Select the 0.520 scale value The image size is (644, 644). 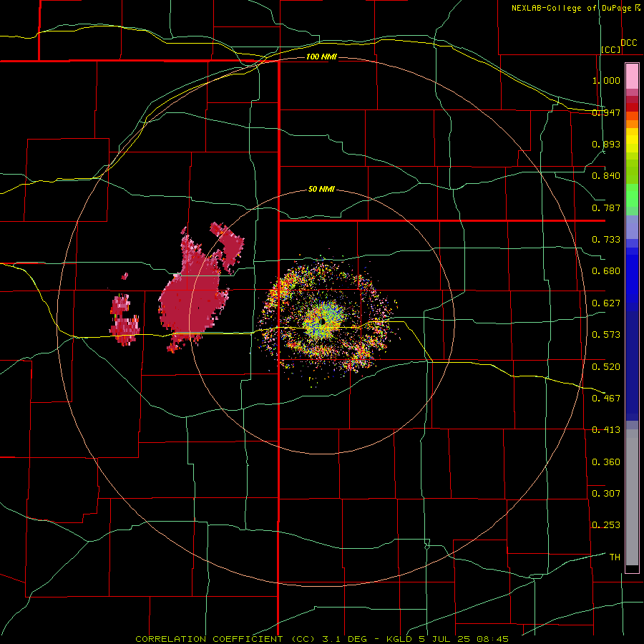tap(606, 366)
